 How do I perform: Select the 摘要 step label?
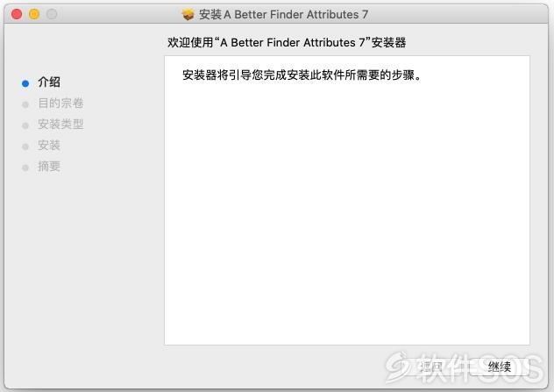(x=49, y=166)
